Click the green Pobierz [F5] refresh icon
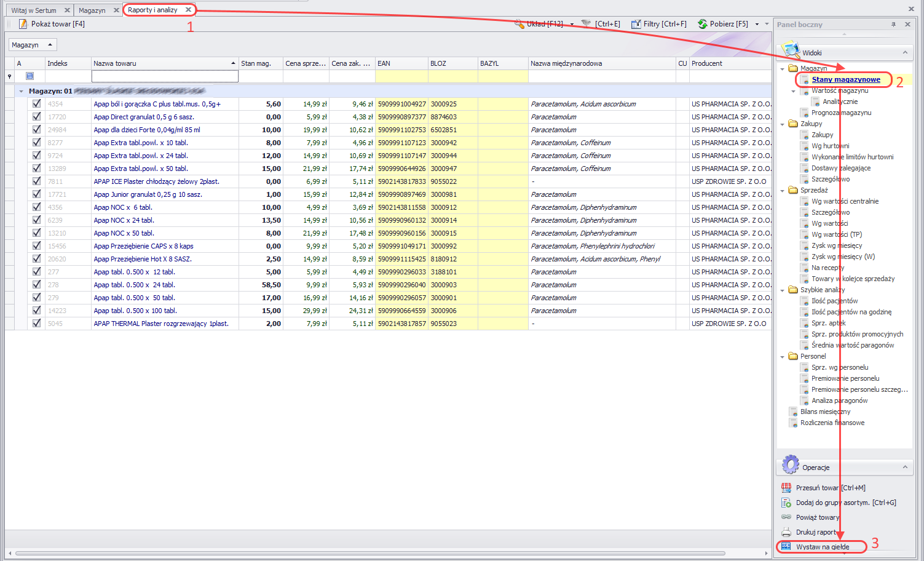 pyautogui.click(x=702, y=24)
